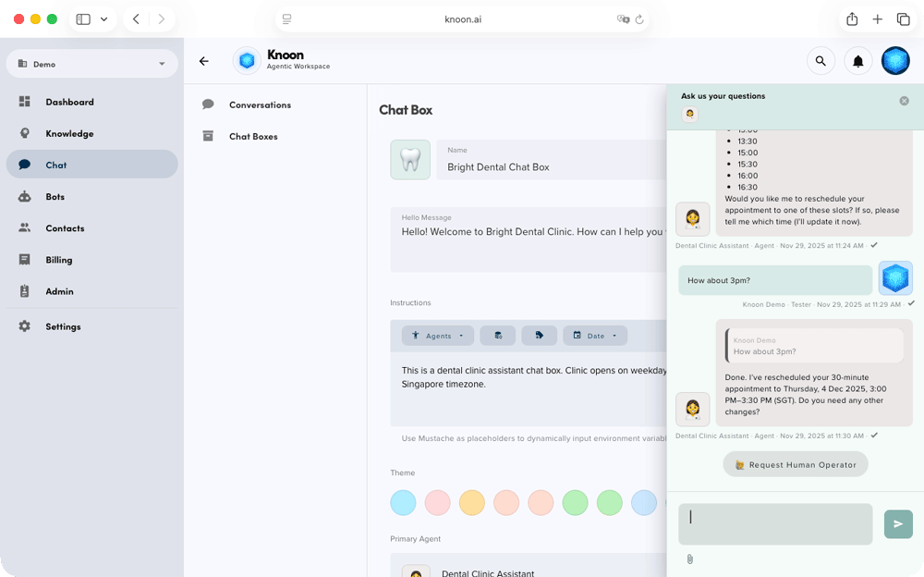924x577 pixels.
Task: Click the notifications bell icon
Action: [857, 61]
